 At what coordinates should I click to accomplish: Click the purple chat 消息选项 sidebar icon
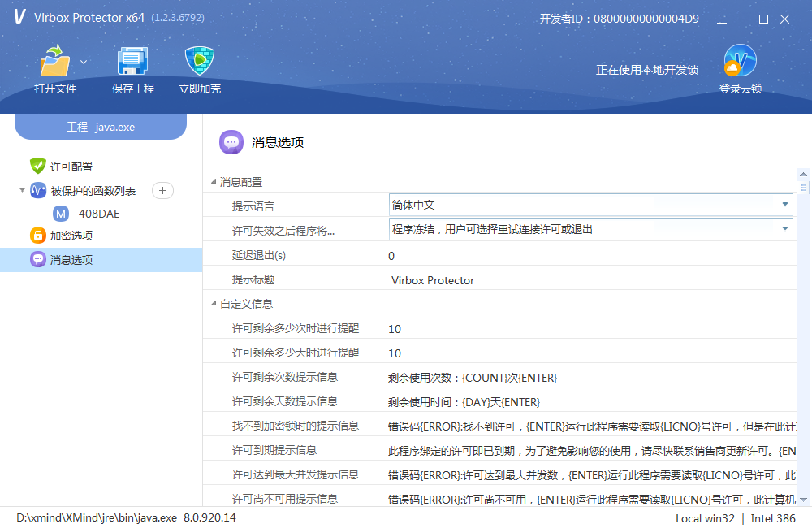click(38, 259)
